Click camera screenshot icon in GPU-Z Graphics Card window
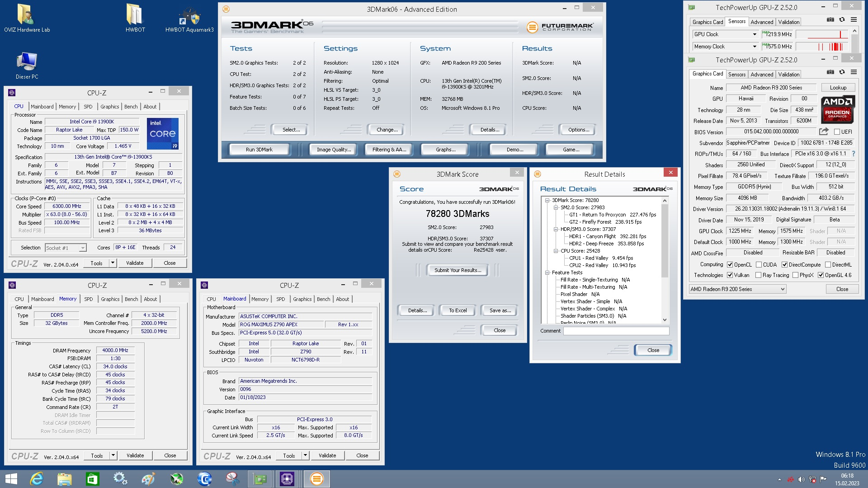Image resolution: width=868 pixels, height=488 pixels. (830, 72)
